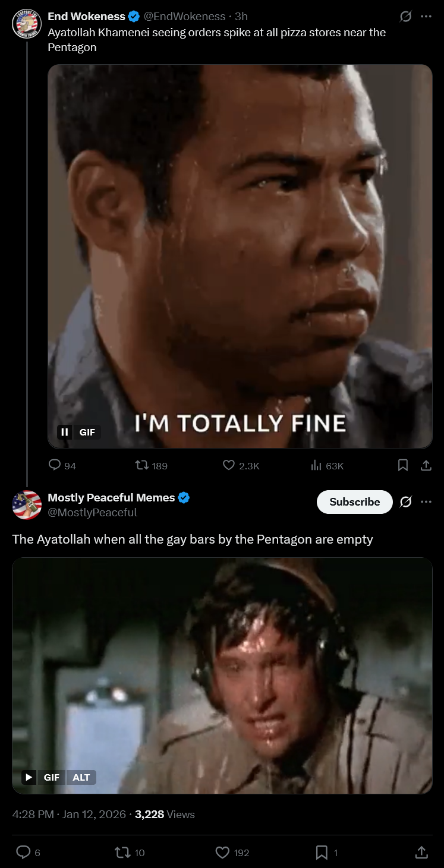Subscribe to Mostly Peaceful Memes
This screenshot has width=444, height=868.
pos(355,502)
